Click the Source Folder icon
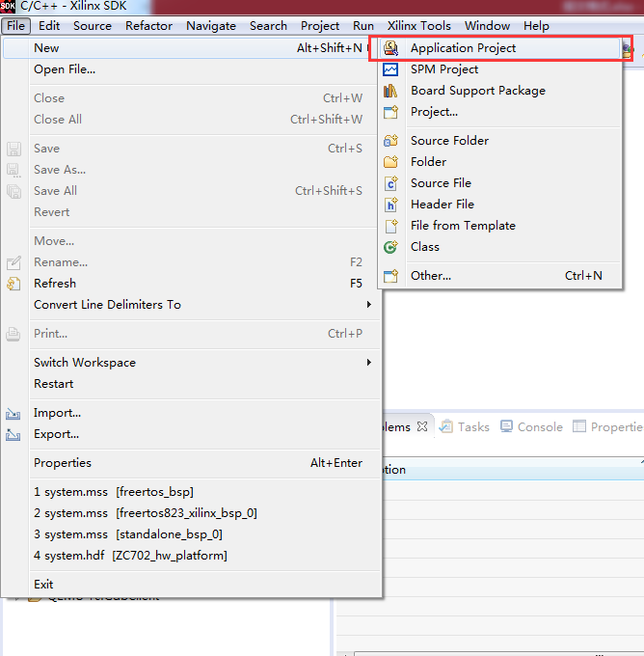This screenshot has height=656, width=644. [390, 141]
